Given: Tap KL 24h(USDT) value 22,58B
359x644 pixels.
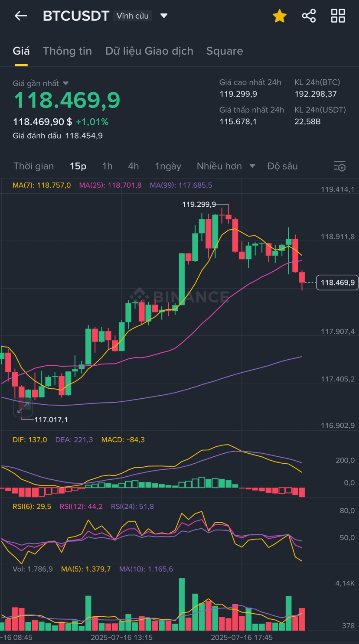Looking at the screenshot, I should (x=307, y=121).
